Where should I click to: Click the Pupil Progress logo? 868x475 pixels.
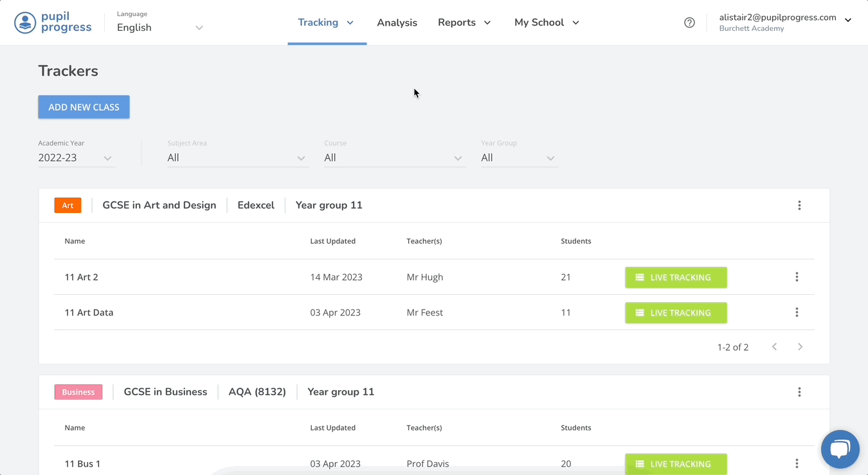53,23
